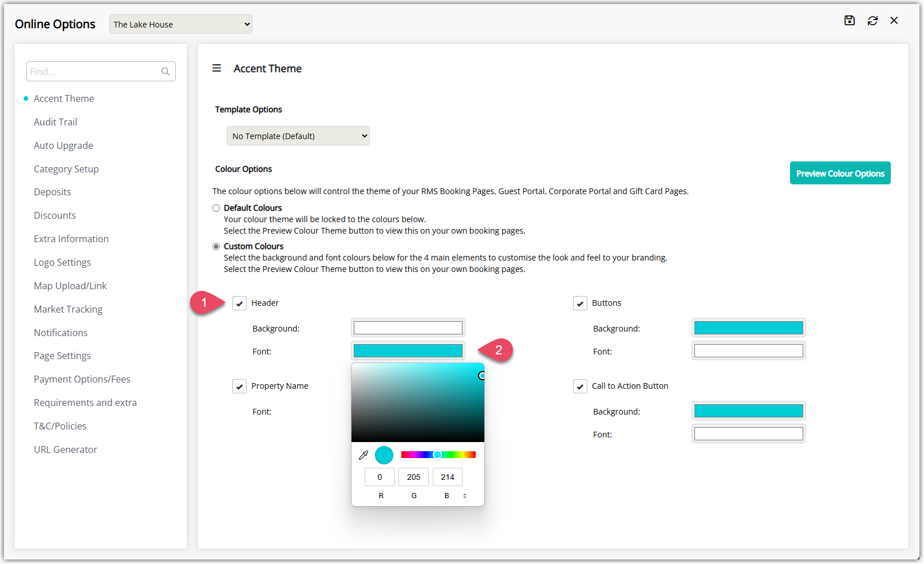The image size is (924, 564).
Task: Select the Custom Colours radio button
Action: [x=216, y=246]
